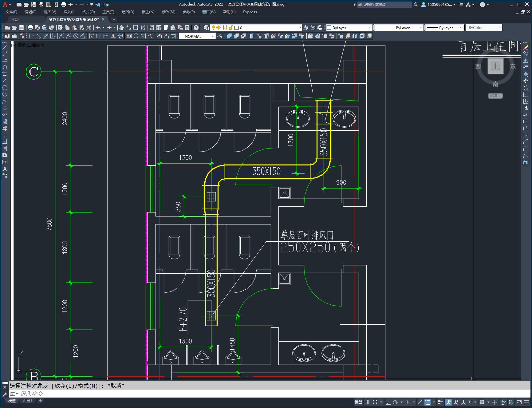Toggle object snap in status bar

tap(428, 402)
